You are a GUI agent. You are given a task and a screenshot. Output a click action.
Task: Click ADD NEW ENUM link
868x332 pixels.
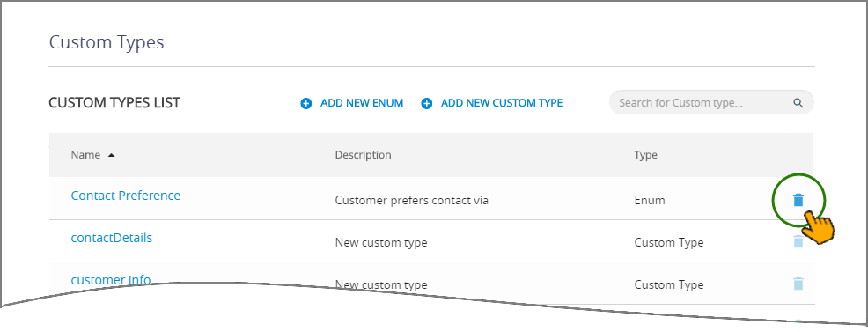362,103
